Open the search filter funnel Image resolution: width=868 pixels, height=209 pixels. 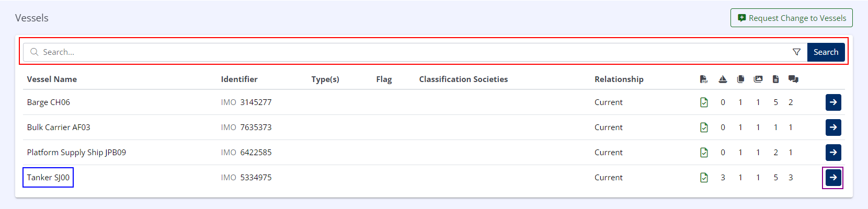click(x=796, y=52)
